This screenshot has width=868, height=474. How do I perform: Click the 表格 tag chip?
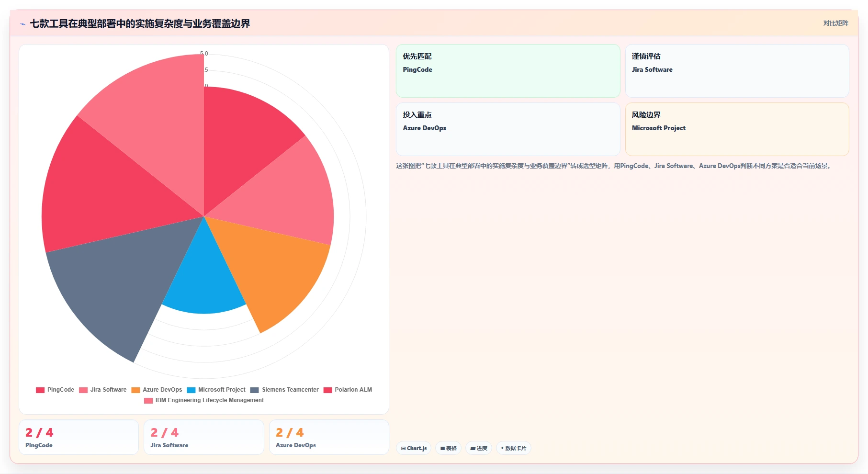click(448, 448)
